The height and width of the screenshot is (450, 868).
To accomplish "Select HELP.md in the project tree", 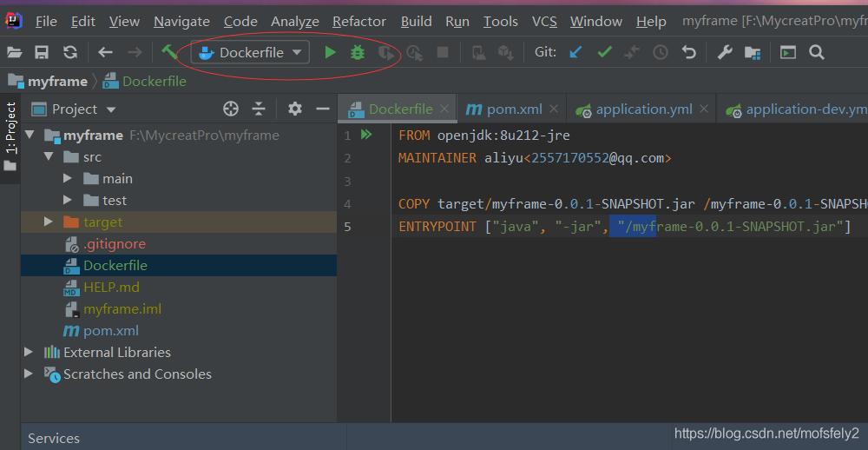I will 111,287.
